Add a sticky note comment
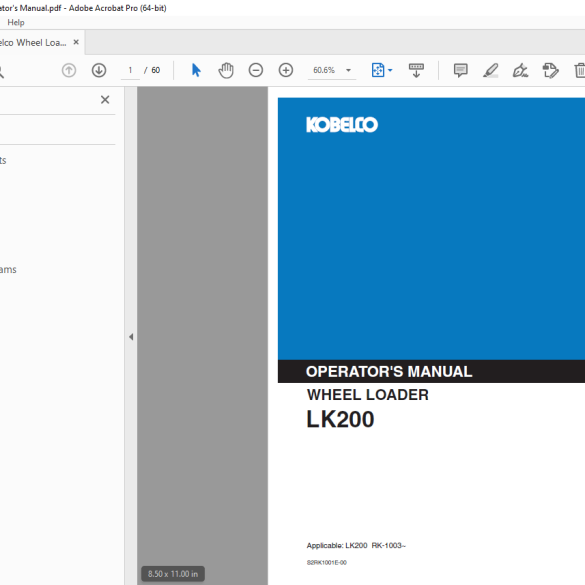 [461, 70]
